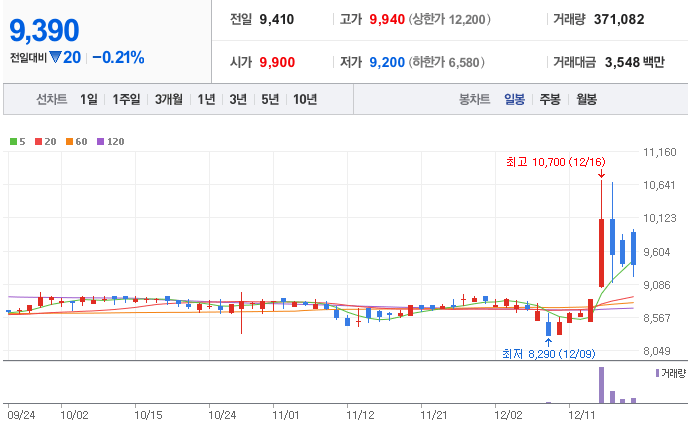Click the 10/02 date axis label

pyautogui.click(x=74, y=415)
